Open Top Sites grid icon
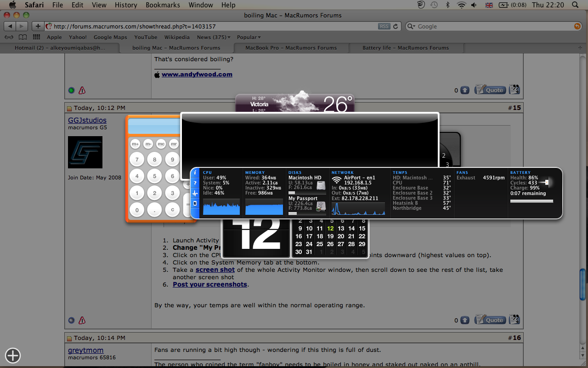Image resolution: width=588 pixels, height=368 pixels. pos(37,37)
